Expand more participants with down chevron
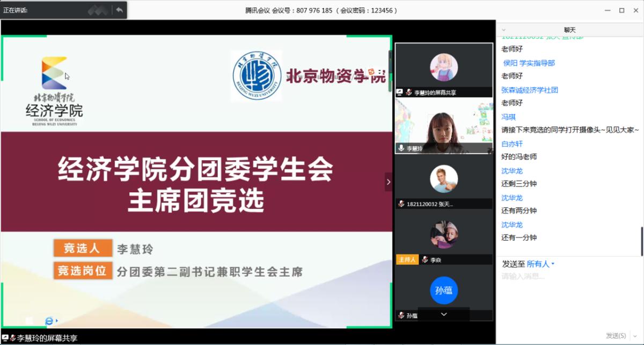The image size is (644, 345). [444, 314]
